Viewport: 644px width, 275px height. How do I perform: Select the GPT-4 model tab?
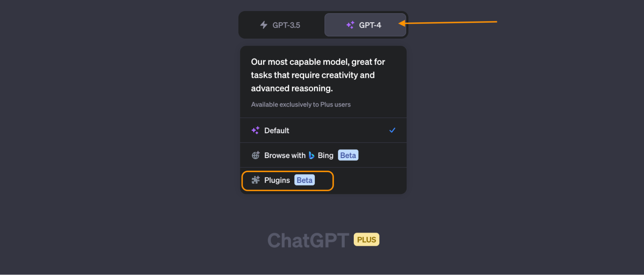[x=365, y=25]
